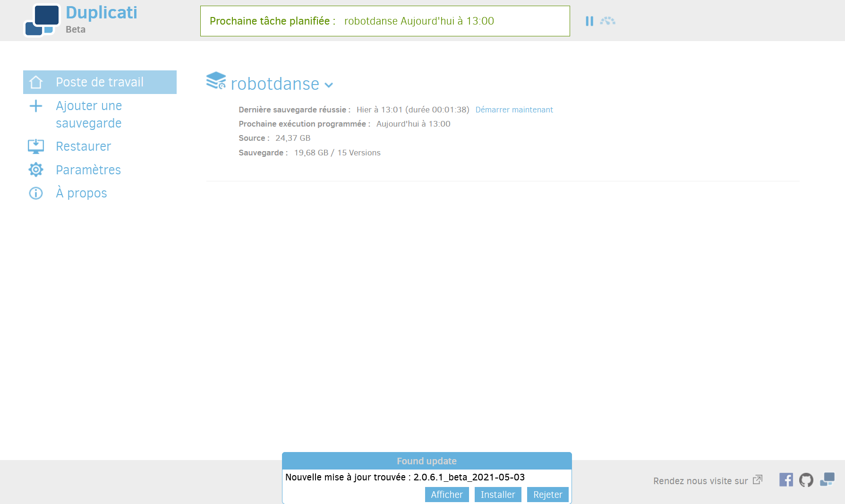Click the text '19,68 GB / 15 Versions'
Screen dimensions: 845x504
(337, 153)
